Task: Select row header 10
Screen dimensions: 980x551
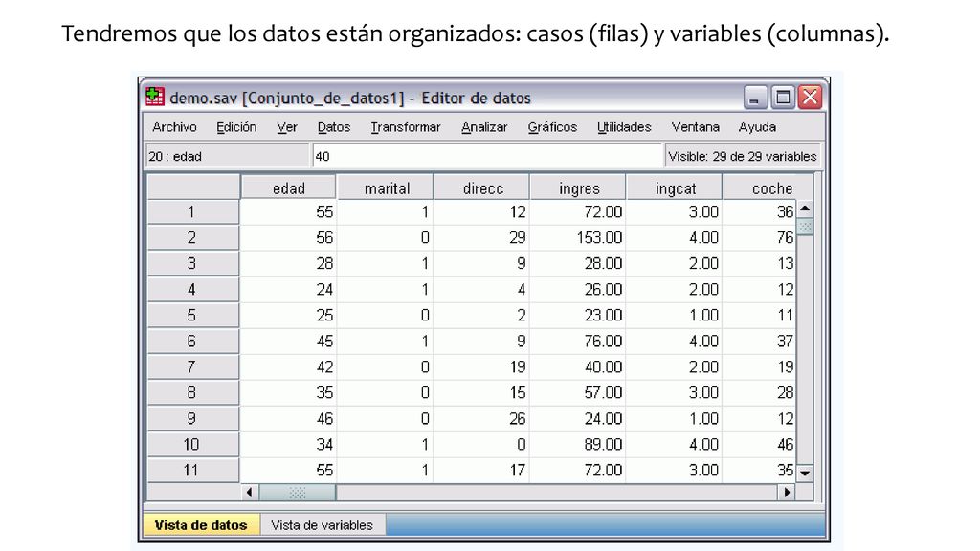Action: pos(192,444)
